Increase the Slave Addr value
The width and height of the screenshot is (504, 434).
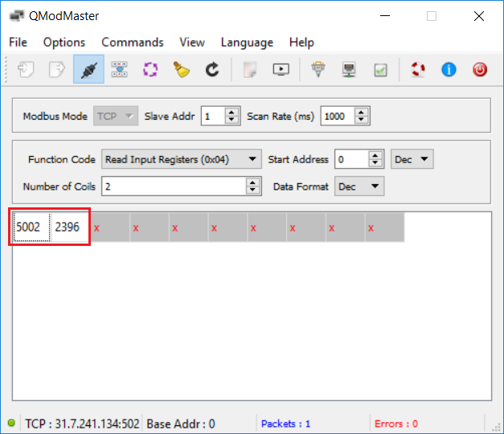(232, 112)
